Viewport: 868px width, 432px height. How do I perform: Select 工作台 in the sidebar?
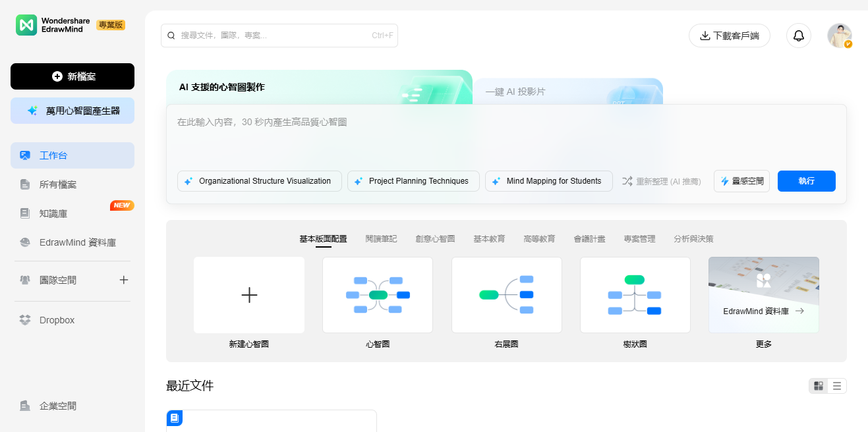72,155
